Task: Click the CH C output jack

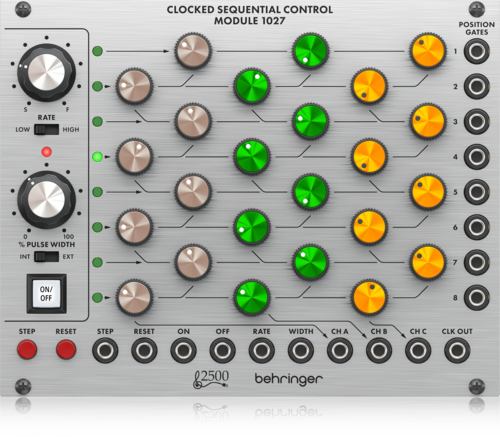Action: [x=418, y=350]
